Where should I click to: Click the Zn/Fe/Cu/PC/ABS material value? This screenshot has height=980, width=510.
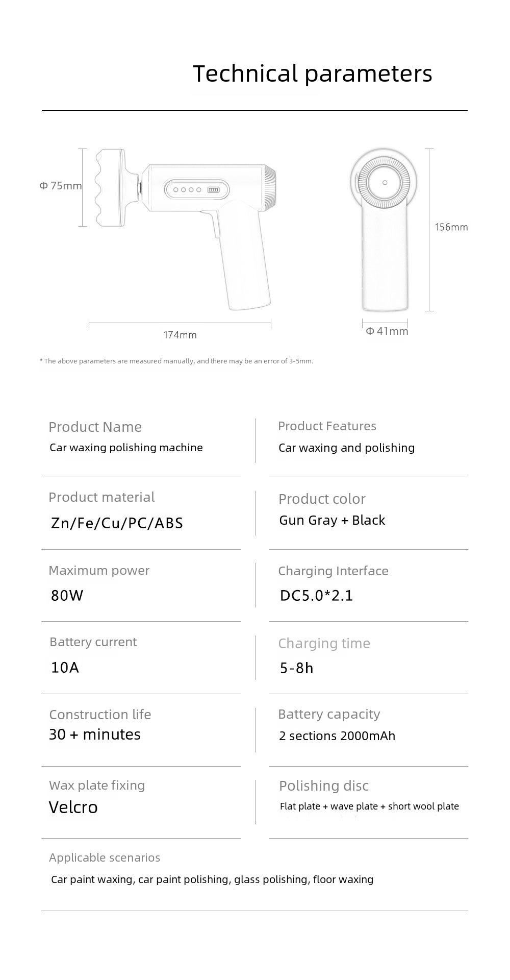click(117, 523)
